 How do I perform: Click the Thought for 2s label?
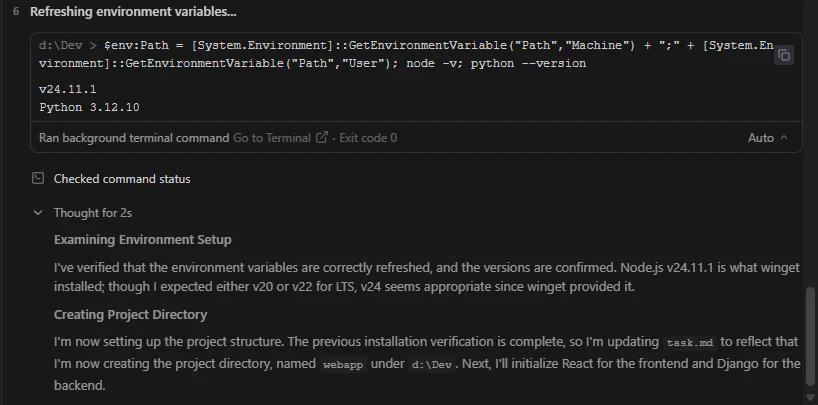tap(93, 213)
